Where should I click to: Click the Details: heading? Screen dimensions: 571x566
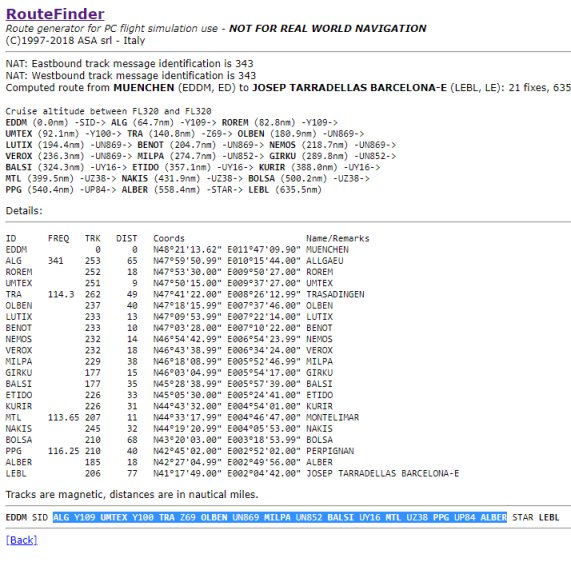pos(24,211)
